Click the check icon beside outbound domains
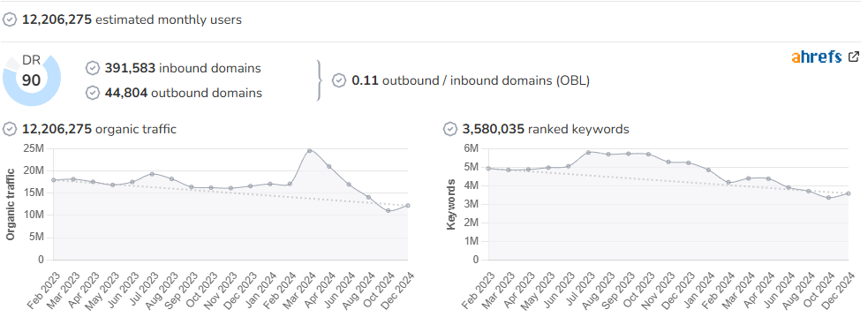 pos(93,93)
